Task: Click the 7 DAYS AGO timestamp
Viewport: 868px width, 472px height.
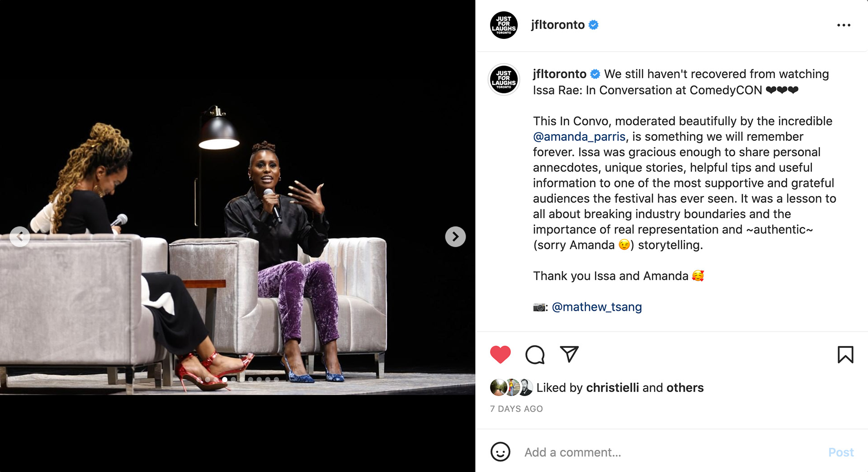Action: click(x=516, y=409)
